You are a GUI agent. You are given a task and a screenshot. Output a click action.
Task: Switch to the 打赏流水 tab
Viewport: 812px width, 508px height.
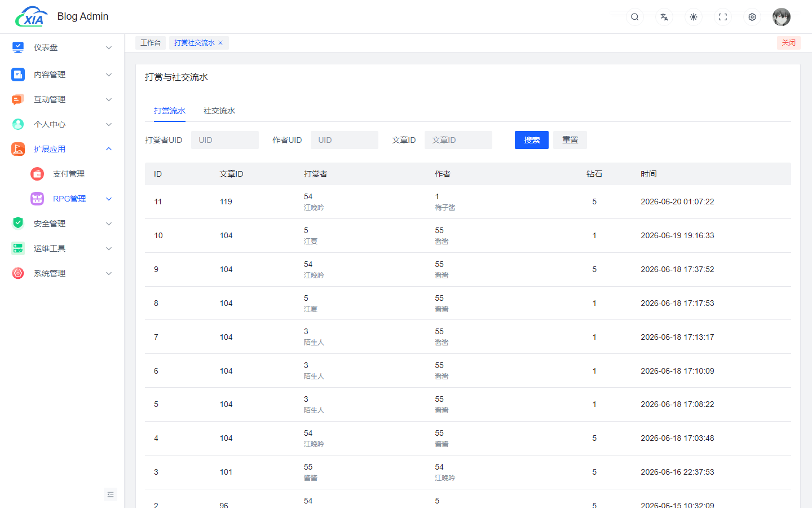pyautogui.click(x=170, y=111)
